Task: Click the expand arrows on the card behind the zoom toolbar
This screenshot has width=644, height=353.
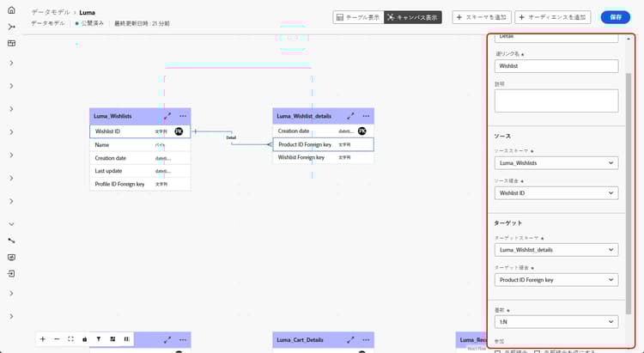Action: coord(167,340)
